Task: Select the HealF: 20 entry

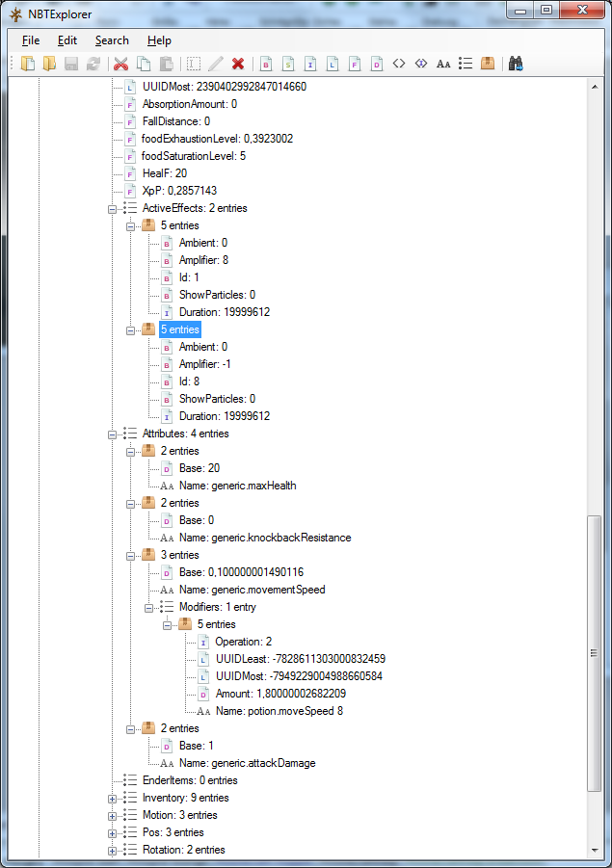Action: click(165, 173)
